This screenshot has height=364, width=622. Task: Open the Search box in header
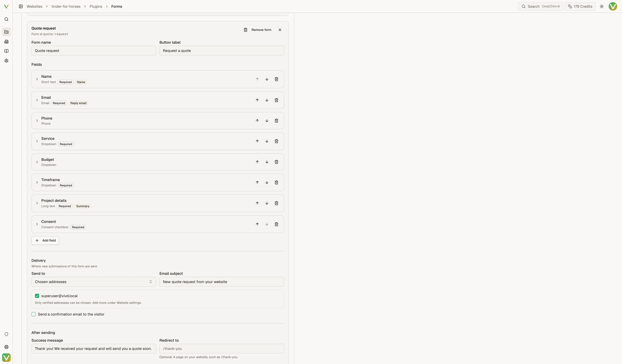coord(541,6)
